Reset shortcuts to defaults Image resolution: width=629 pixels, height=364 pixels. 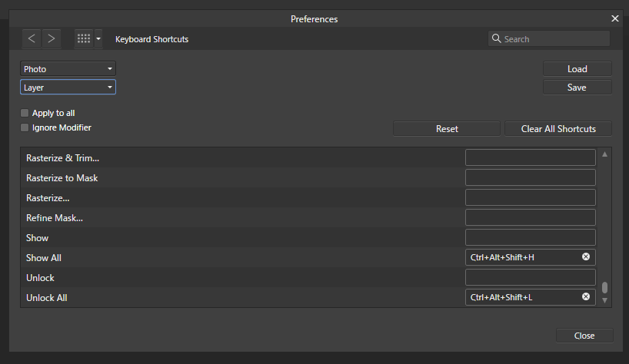[447, 129]
